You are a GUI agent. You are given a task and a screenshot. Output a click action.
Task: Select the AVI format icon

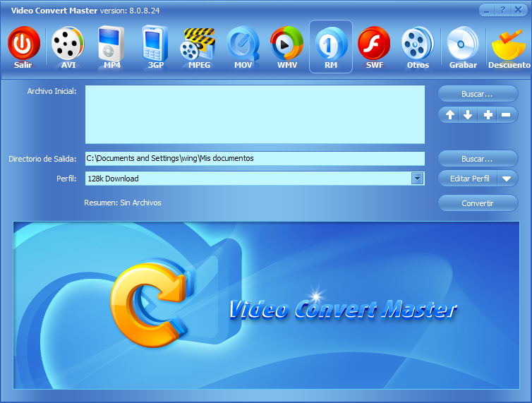(x=68, y=44)
